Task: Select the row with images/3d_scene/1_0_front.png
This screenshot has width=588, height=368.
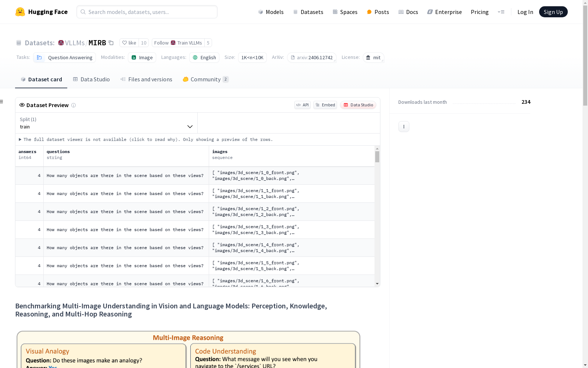Action: click(x=195, y=176)
